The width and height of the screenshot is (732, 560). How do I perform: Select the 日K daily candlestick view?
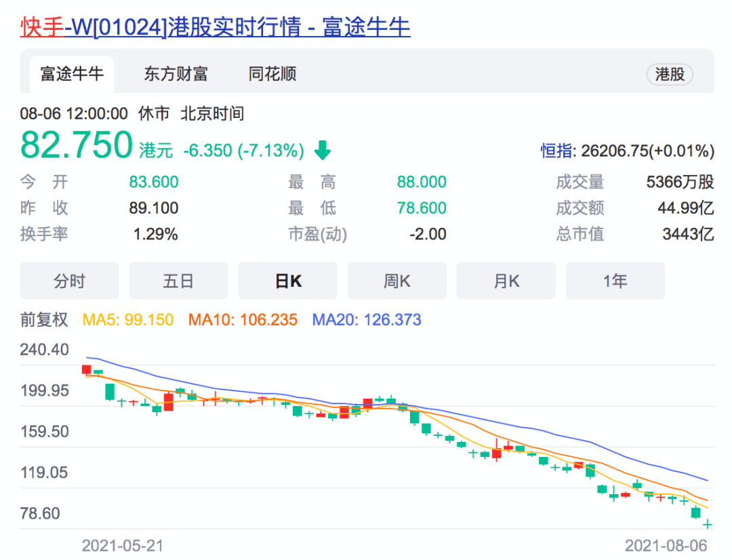coord(287,281)
